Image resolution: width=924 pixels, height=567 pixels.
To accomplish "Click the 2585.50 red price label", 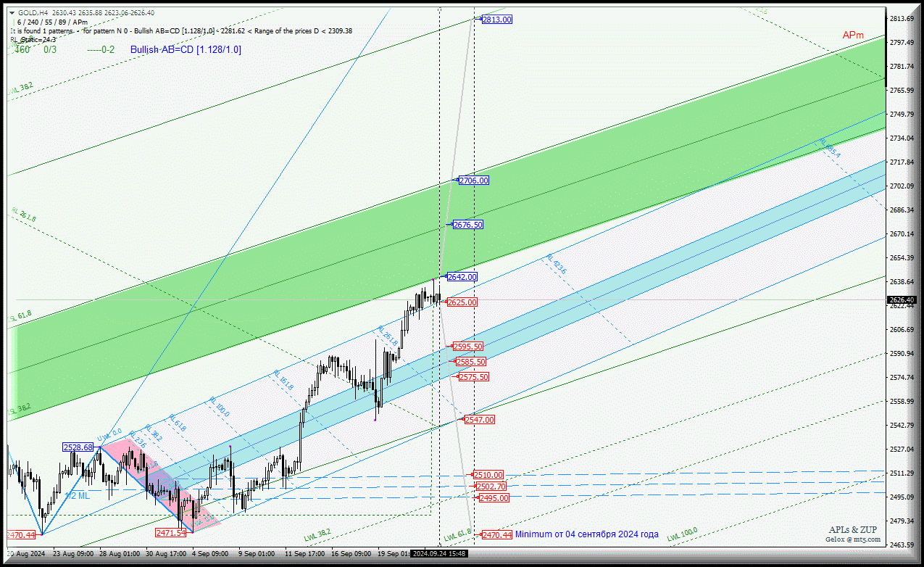I will tap(470, 362).
